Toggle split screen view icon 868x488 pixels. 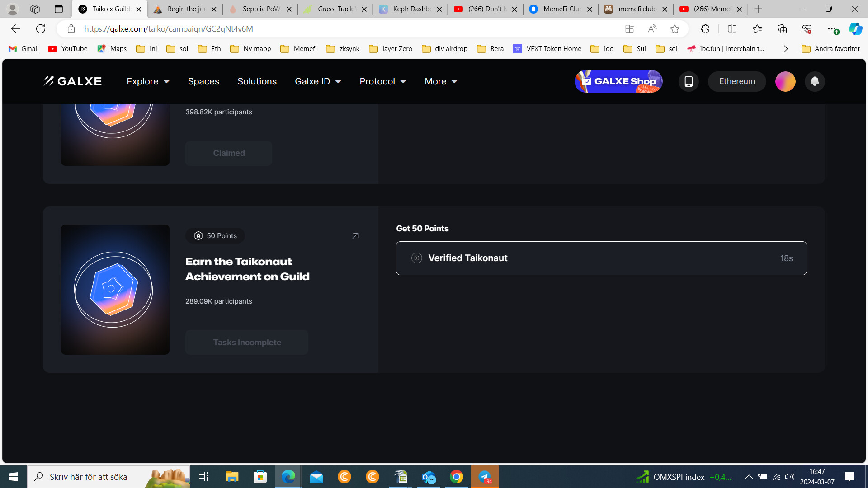(x=732, y=29)
